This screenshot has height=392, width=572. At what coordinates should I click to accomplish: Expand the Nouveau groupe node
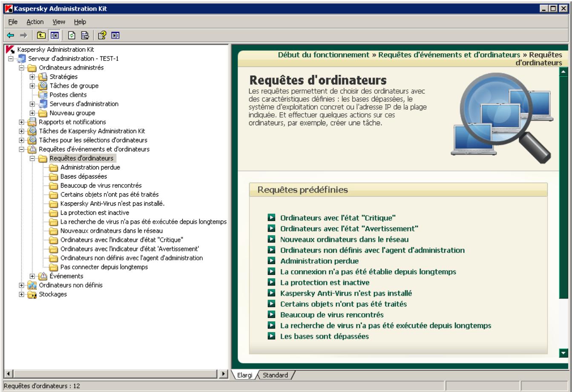point(33,113)
